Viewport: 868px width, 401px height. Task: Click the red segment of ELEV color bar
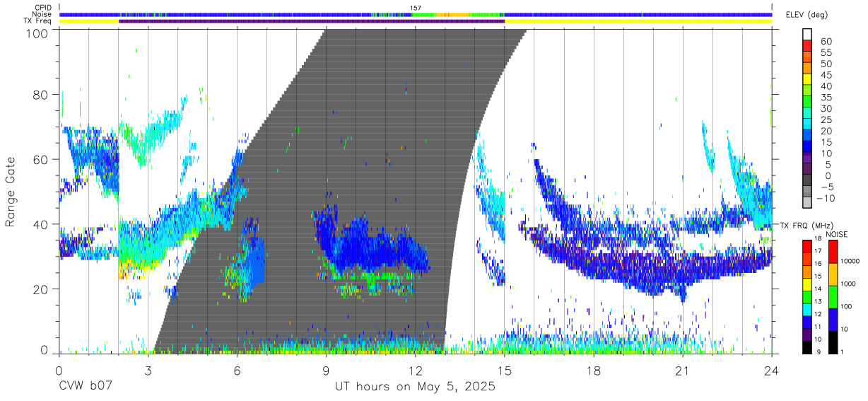pyautogui.click(x=807, y=45)
